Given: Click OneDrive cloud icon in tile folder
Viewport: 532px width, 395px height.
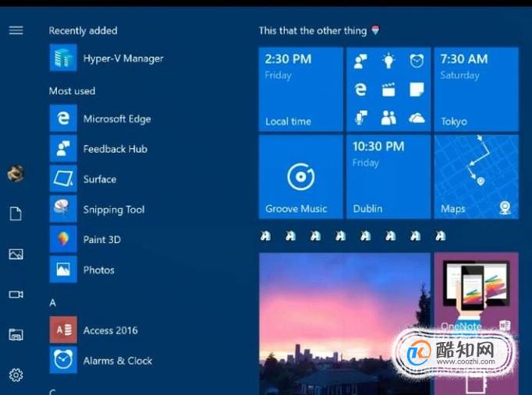Looking at the screenshot, I should (x=417, y=118).
